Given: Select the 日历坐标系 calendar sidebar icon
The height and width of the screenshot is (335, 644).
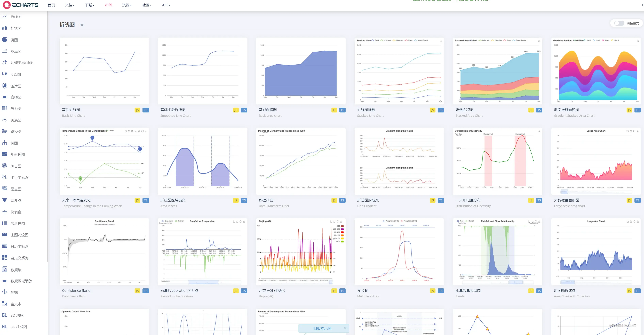Looking at the screenshot, I should [x=4, y=246].
